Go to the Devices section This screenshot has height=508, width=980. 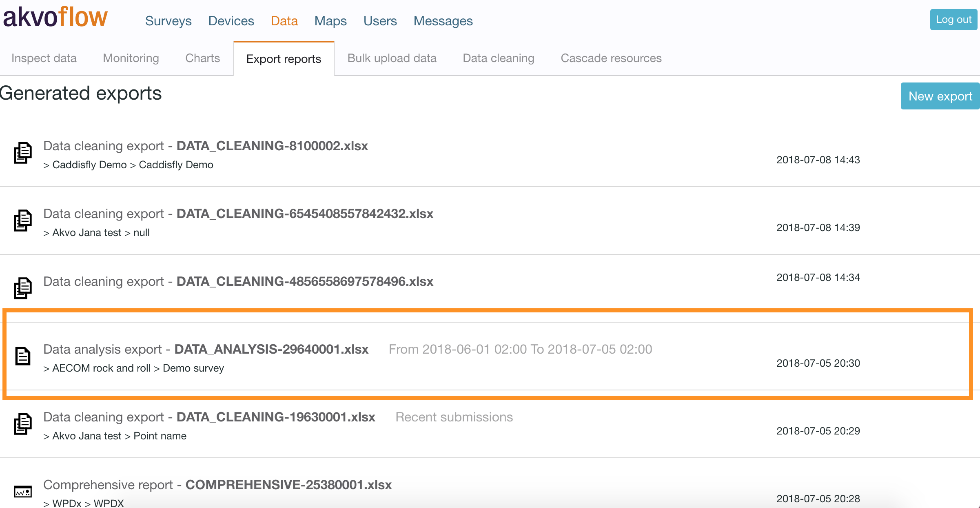pos(231,21)
